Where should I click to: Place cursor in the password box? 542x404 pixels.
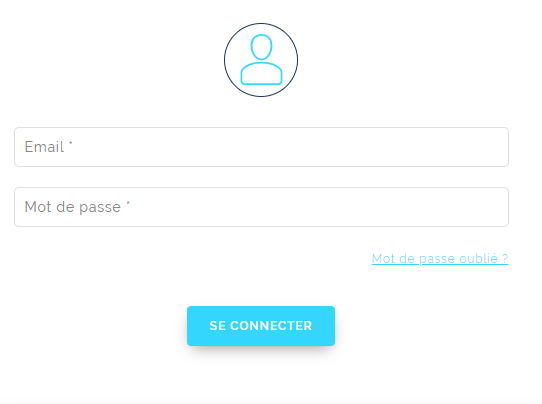[261, 207]
